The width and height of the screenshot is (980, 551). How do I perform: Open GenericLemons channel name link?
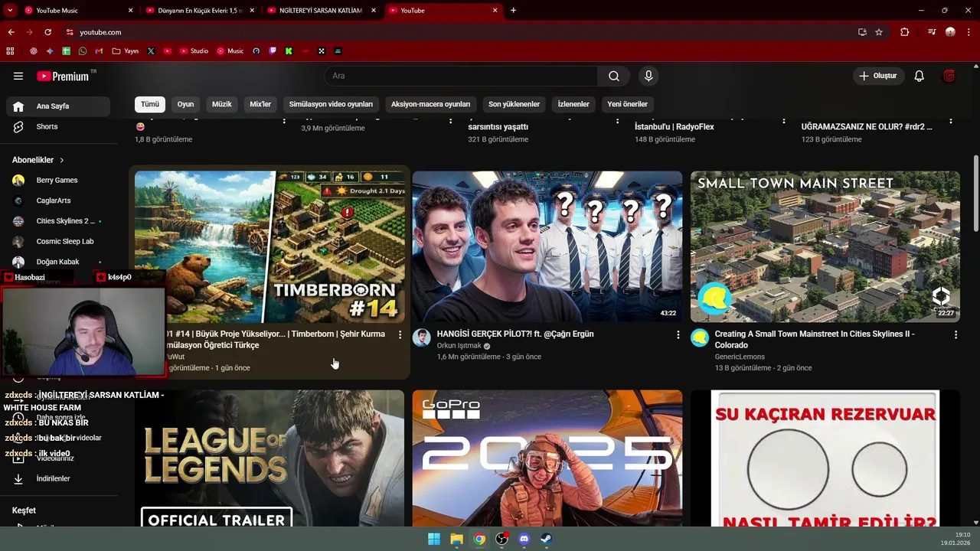[740, 357]
